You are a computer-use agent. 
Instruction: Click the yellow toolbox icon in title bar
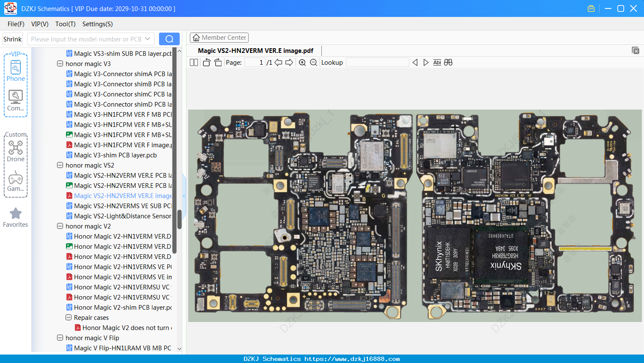point(591,8)
